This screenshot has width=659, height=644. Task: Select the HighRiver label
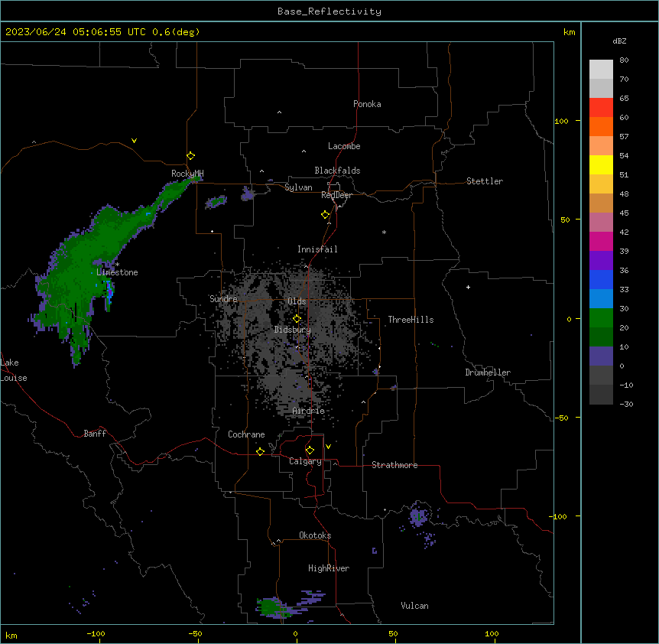(x=329, y=568)
